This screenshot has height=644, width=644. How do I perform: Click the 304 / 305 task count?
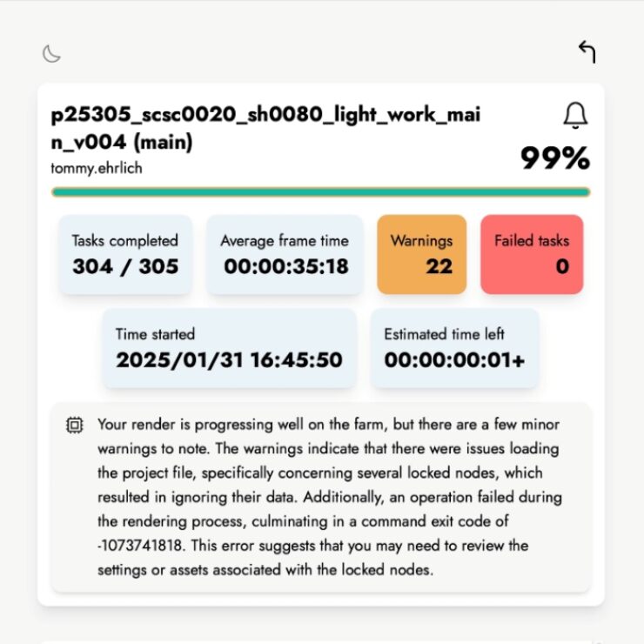125,266
